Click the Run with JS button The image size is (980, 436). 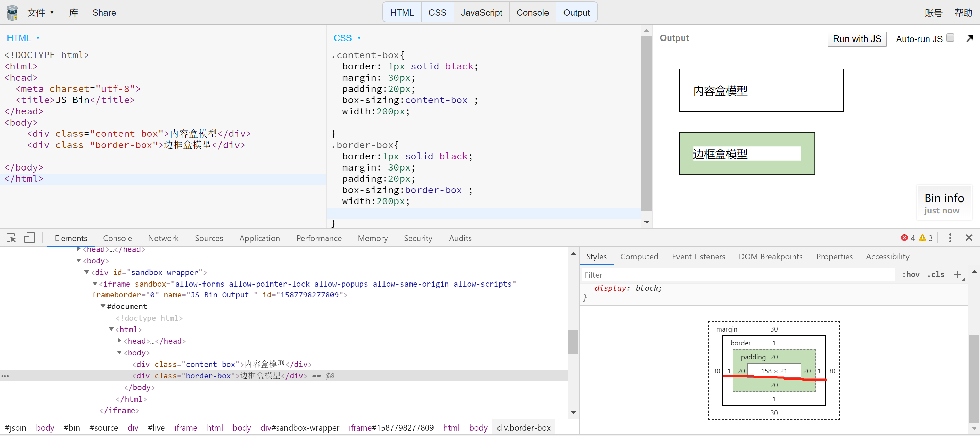(857, 39)
